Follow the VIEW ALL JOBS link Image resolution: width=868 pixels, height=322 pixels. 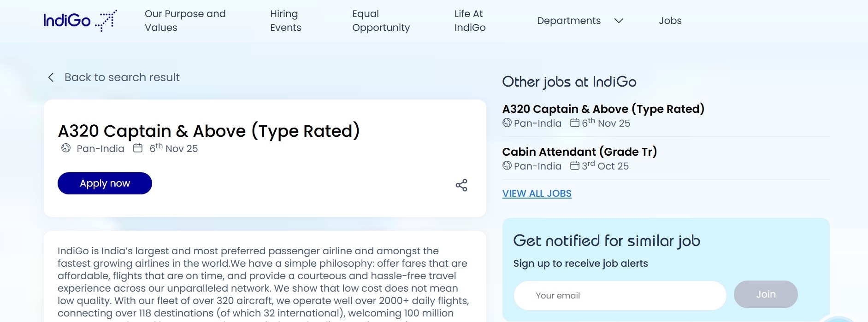click(537, 193)
